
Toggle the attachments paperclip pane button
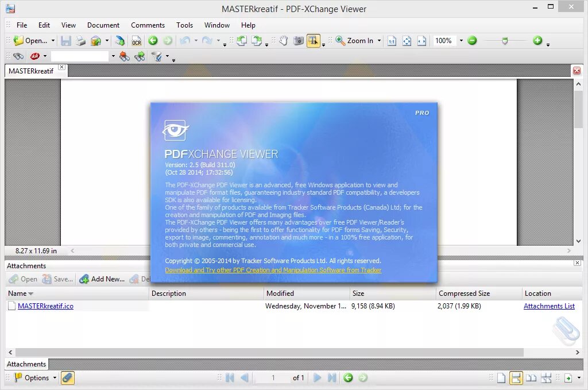click(x=68, y=377)
